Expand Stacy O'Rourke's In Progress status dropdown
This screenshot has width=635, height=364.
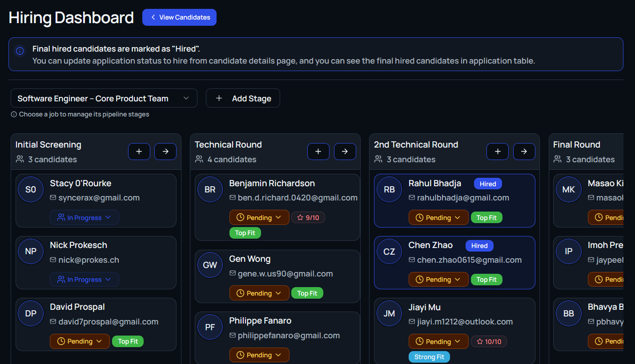[84, 218]
